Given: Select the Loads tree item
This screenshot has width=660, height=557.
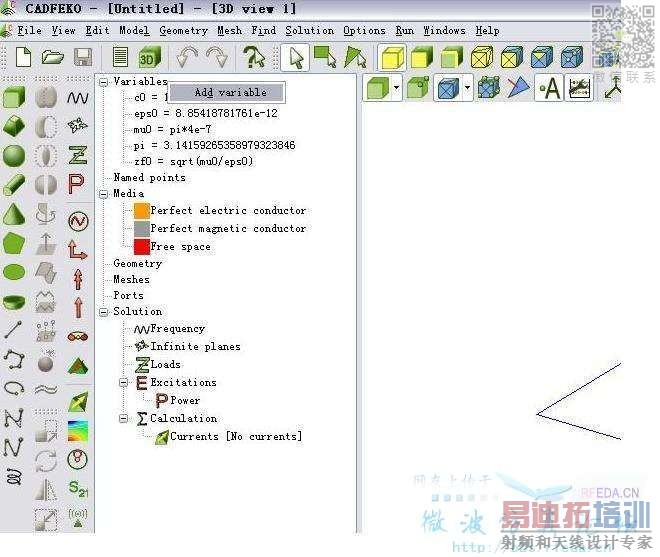Looking at the screenshot, I should [x=165, y=364].
